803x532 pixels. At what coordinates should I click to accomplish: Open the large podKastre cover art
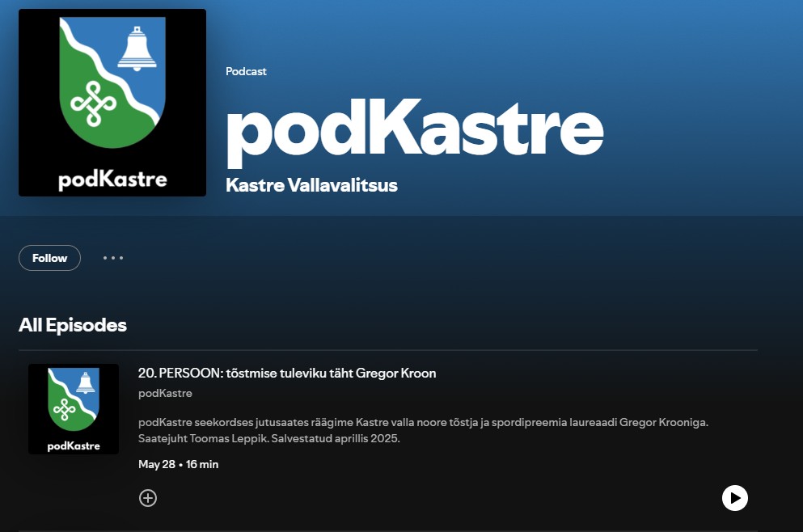(x=112, y=103)
